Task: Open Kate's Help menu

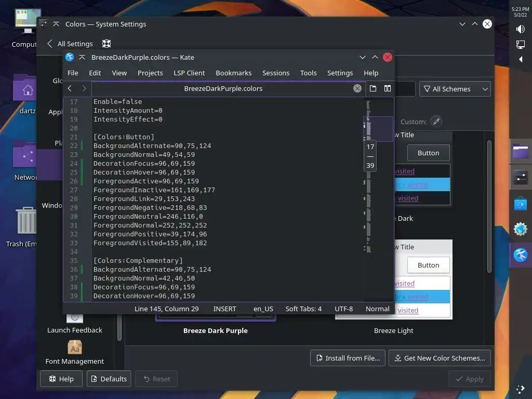Action: click(371, 73)
